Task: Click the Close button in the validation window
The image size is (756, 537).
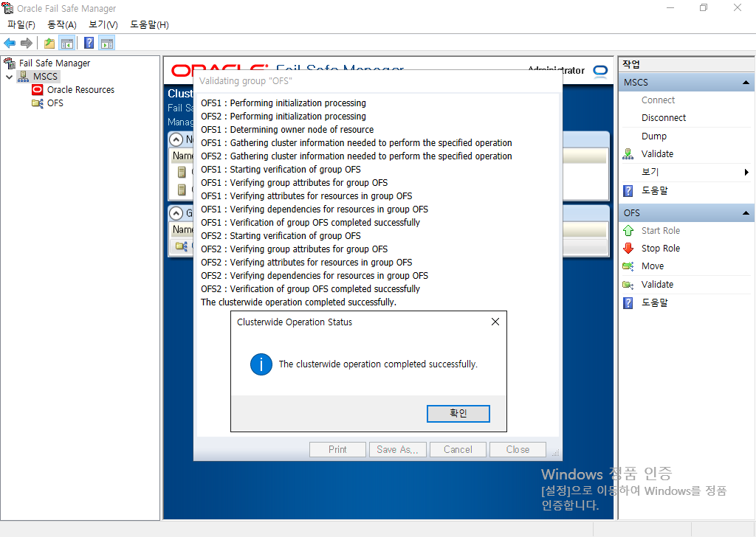Action: (x=518, y=449)
